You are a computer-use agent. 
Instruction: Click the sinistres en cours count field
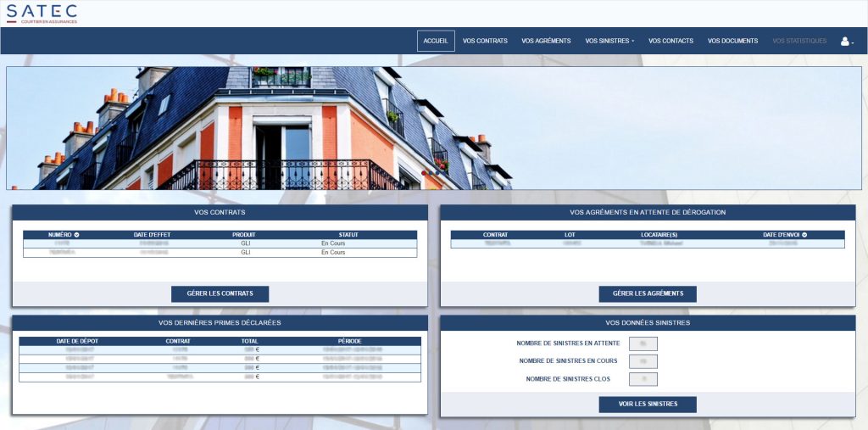643,361
